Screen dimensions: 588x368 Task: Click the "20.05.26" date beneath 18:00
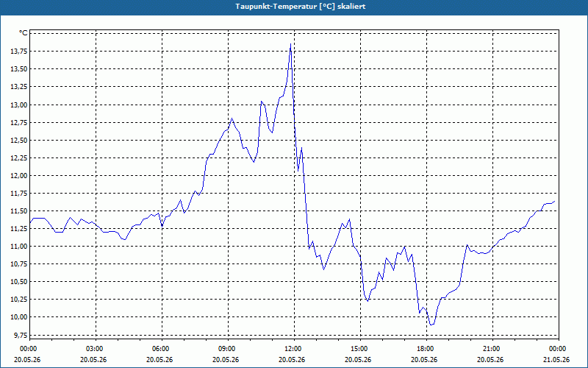[424, 359]
